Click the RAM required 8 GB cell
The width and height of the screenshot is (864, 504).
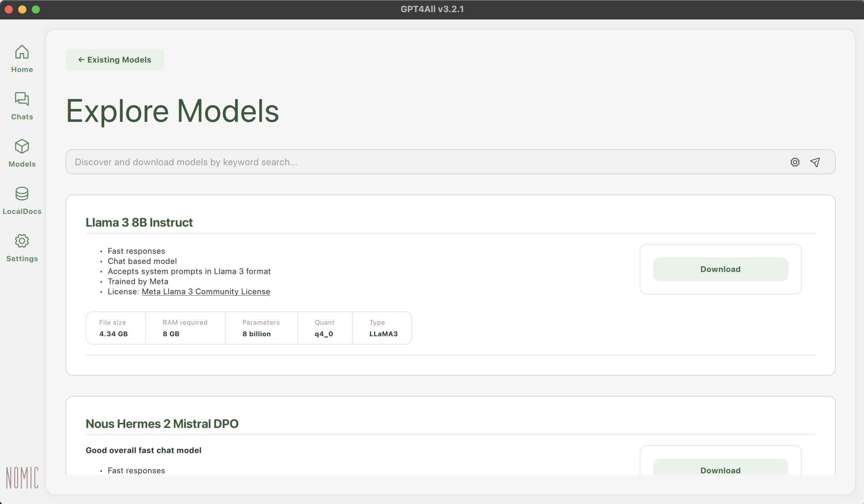[x=185, y=328]
